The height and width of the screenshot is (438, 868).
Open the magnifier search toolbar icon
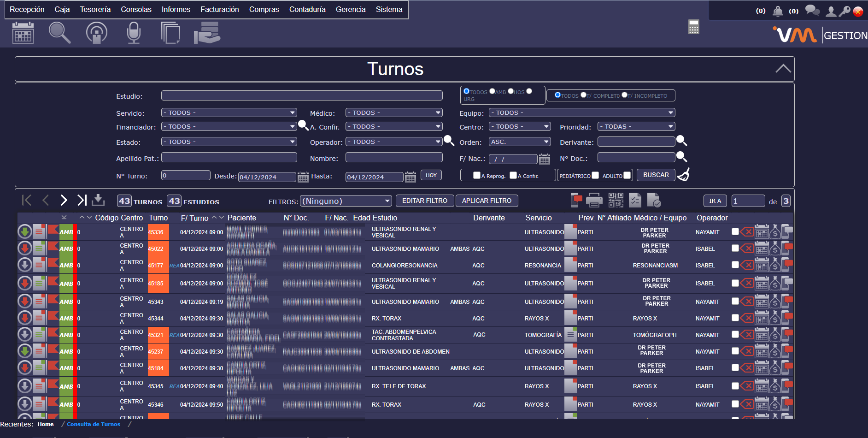(x=59, y=33)
